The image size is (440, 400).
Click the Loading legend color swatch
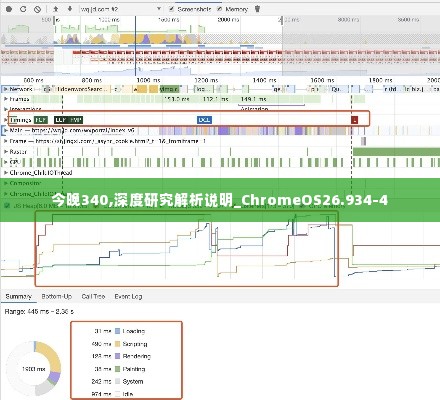[117, 331]
